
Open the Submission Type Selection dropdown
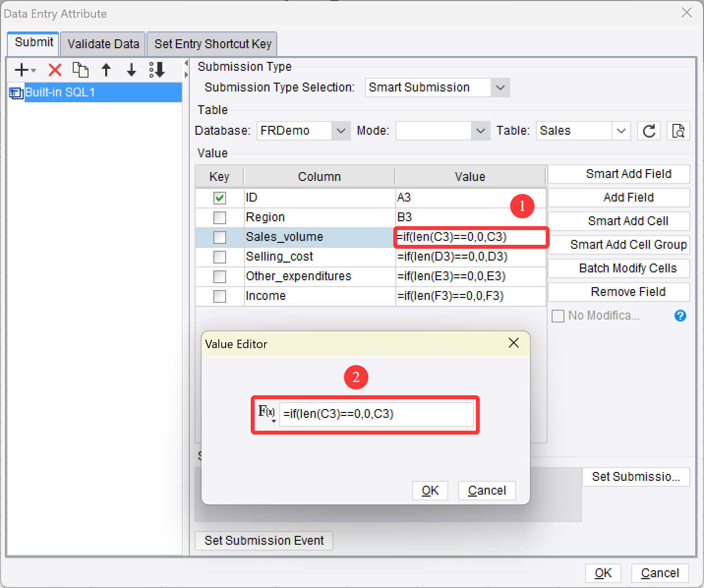pyautogui.click(x=500, y=87)
